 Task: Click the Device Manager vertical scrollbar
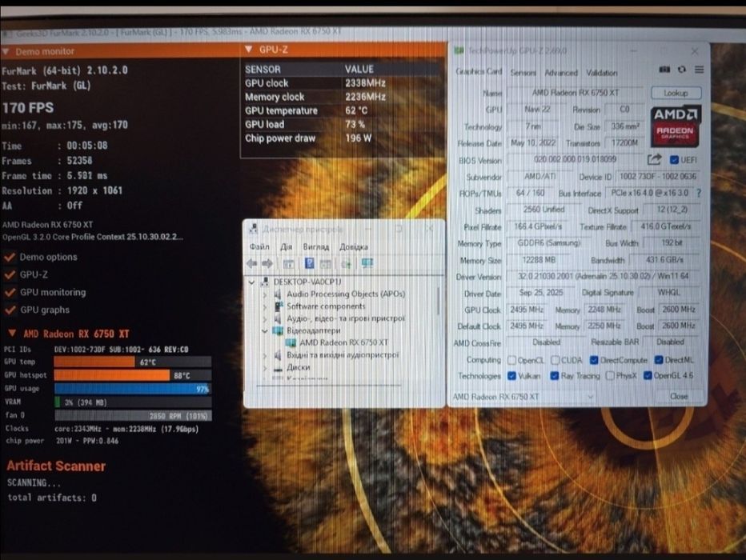pyautogui.click(x=438, y=301)
